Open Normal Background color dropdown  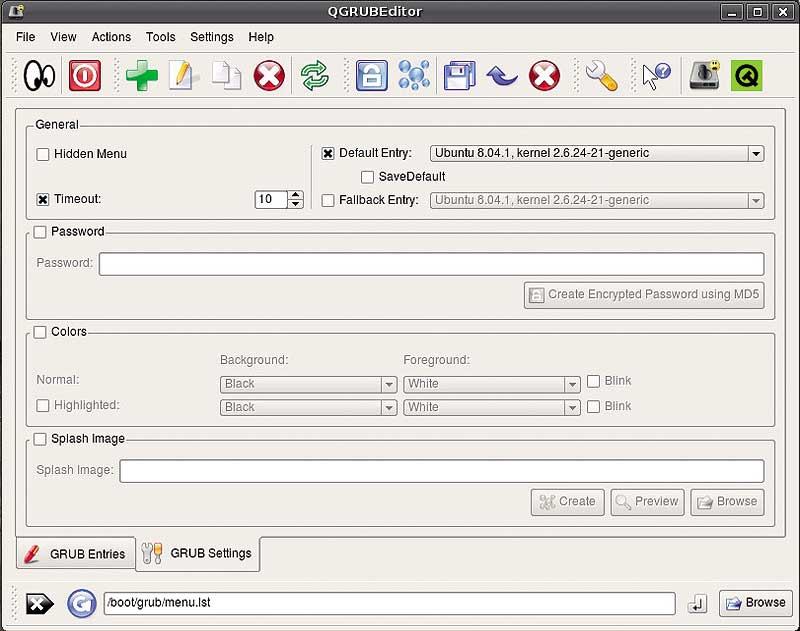click(x=309, y=384)
